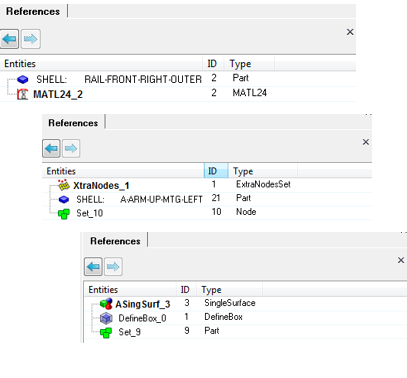
Task: Select the XtraNodes_1 entity row
Action: (x=207, y=185)
